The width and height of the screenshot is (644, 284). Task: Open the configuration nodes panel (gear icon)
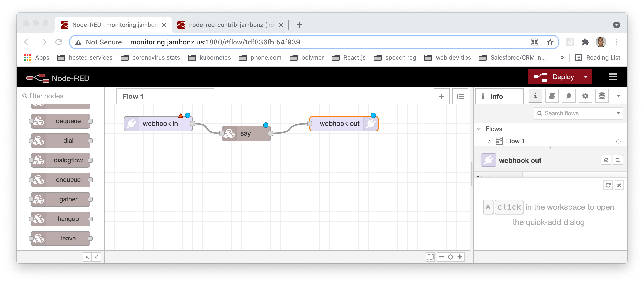[x=585, y=96]
